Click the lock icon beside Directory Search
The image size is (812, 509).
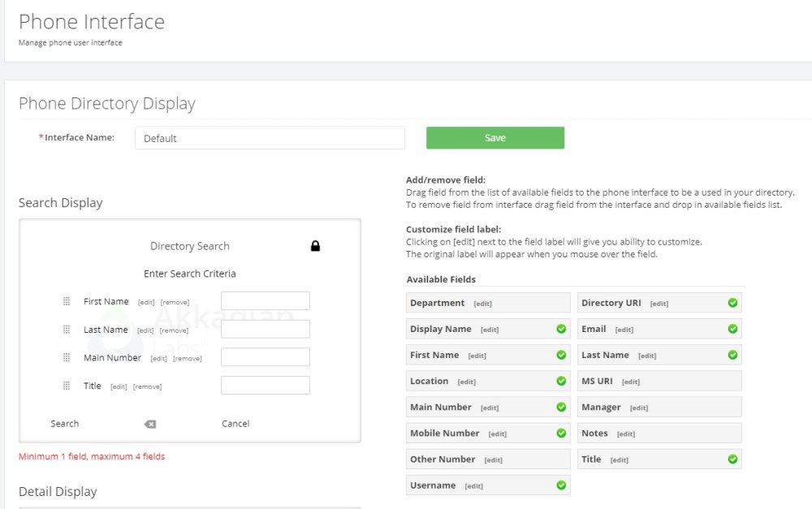[x=315, y=246]
